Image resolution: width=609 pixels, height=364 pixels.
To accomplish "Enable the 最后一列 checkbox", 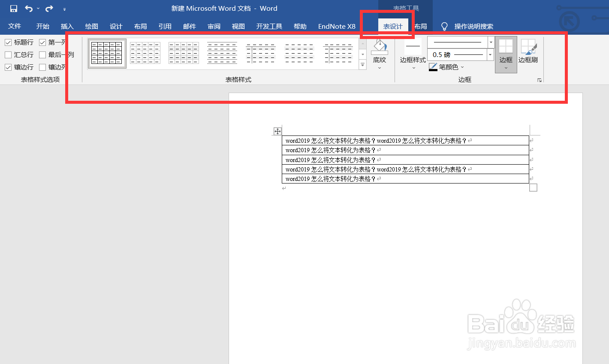I will [42, 55].
